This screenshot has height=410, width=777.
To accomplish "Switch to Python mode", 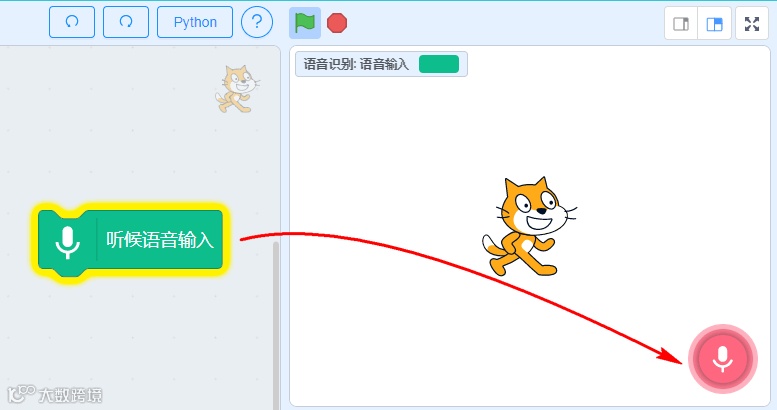I will (x=195, y=22).
